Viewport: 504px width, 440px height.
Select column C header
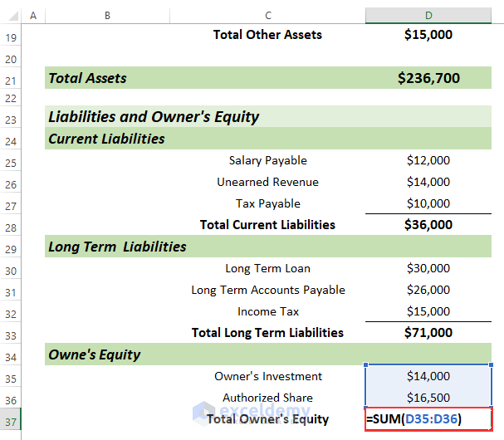point(267,15)
